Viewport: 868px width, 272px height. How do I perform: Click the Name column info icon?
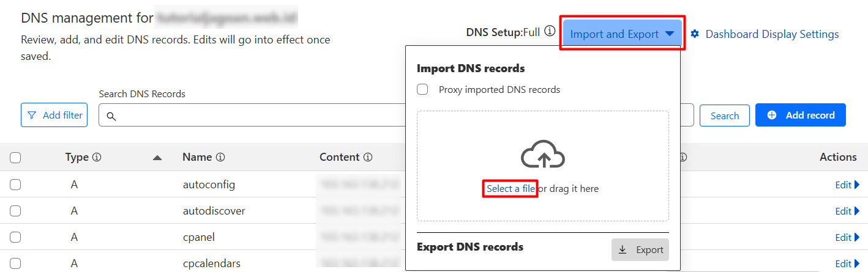(x=220, y=157)
